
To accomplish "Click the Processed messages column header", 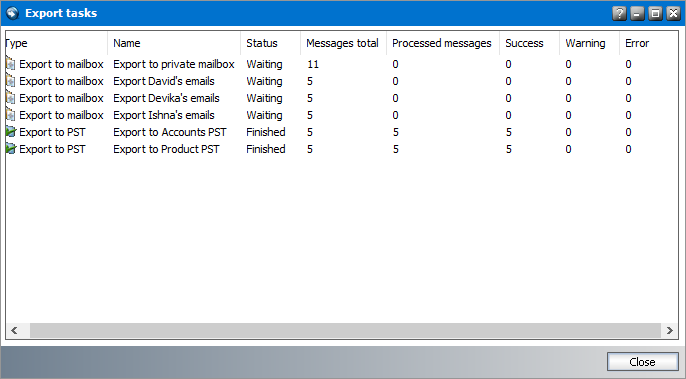I will [443, 43].
